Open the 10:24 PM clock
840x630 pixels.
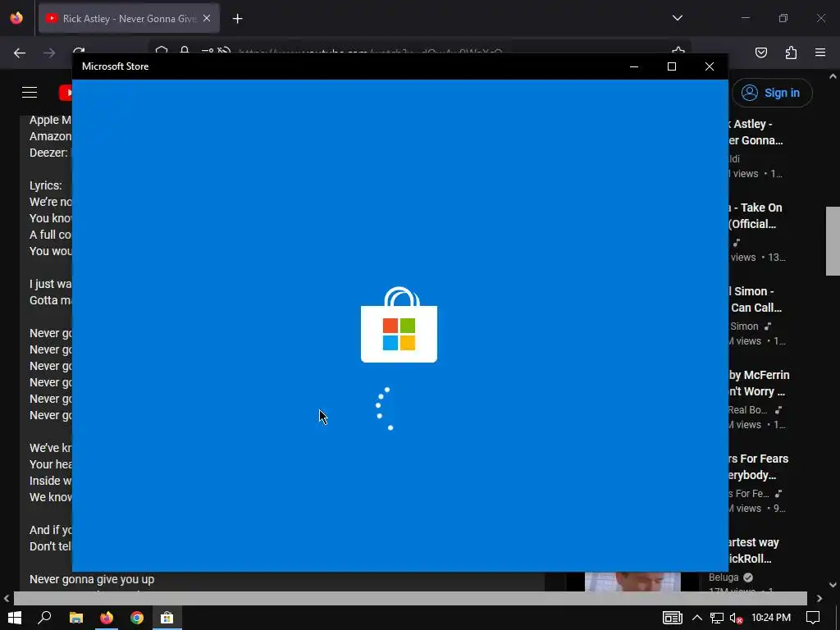click(x=771, y=618)
